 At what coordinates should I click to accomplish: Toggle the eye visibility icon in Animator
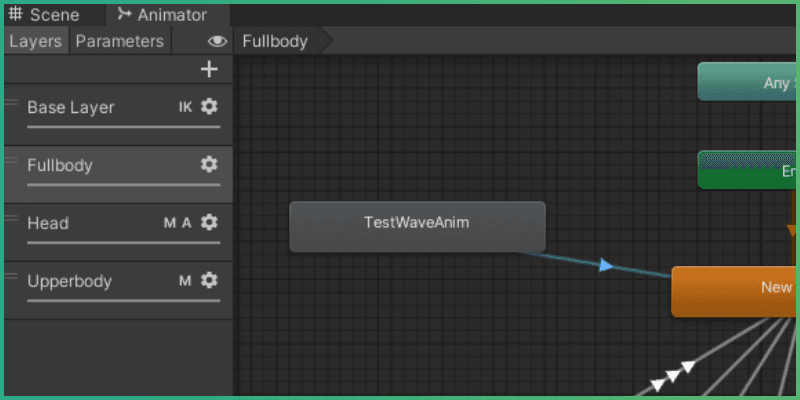[217, 42]
